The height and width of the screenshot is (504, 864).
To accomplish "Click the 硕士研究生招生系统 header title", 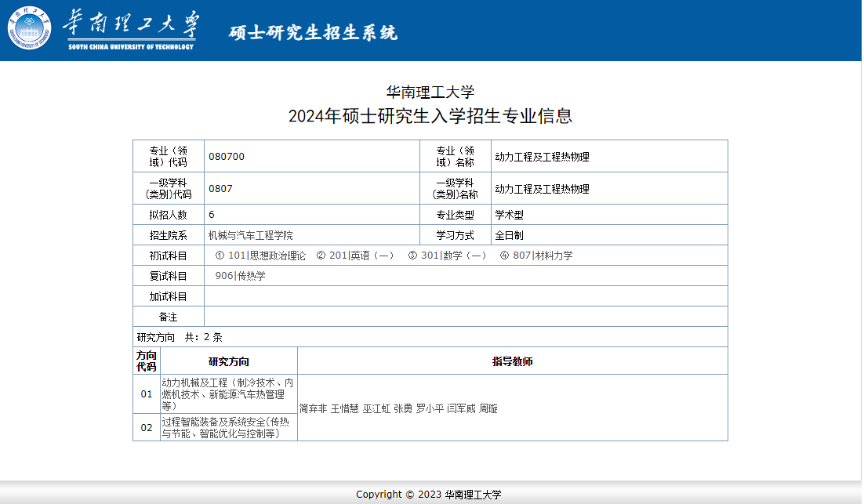I will point(313,32).
